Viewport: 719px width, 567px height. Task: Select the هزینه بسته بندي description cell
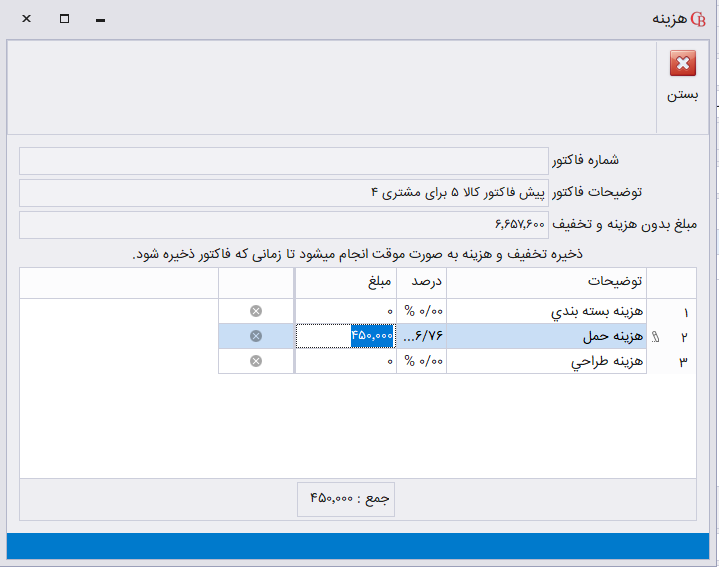point(546,311)
